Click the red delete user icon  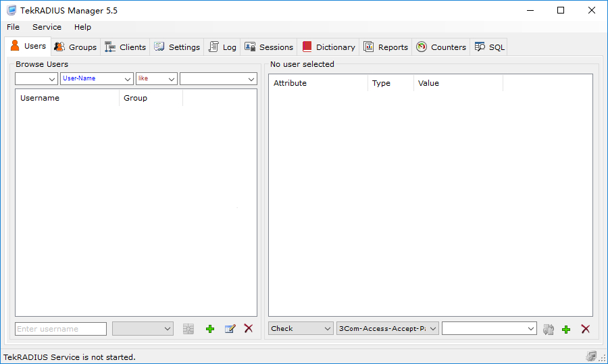(x=249, y=329)
